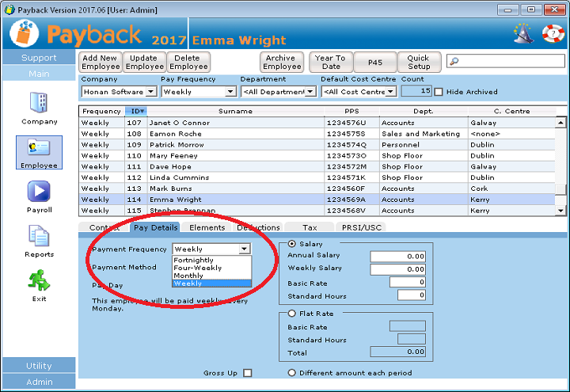This screenshot has width=570, height=392.
Task: Select the Employee sidebar icon
Action: pyautogui.click(x=39, y=148)
